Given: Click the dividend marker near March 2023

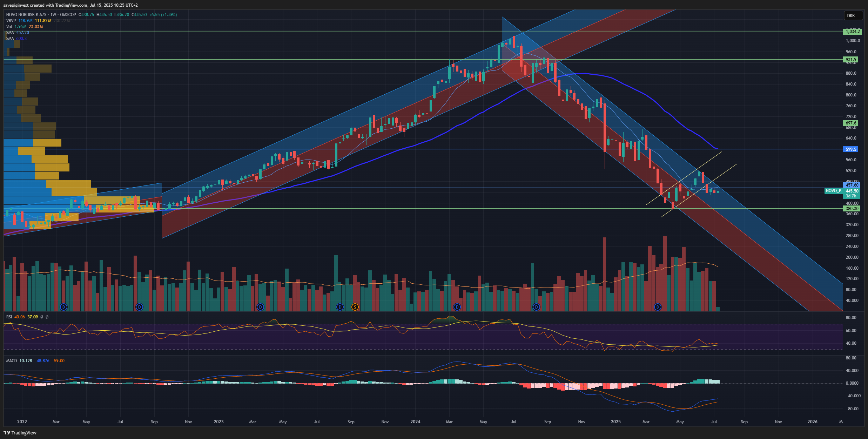Looking at the screenshot, I should pyautogui.click(x=260, y=307).
